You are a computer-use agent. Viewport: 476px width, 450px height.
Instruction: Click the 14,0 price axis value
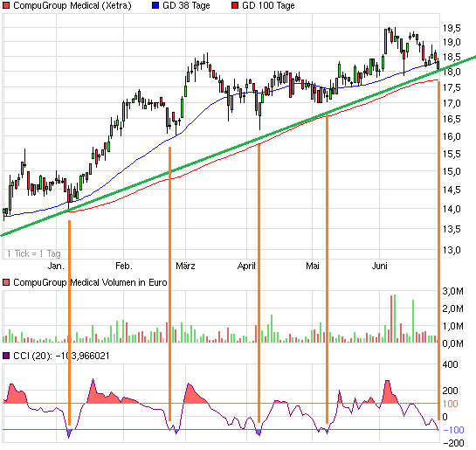[x=452, y=209]
